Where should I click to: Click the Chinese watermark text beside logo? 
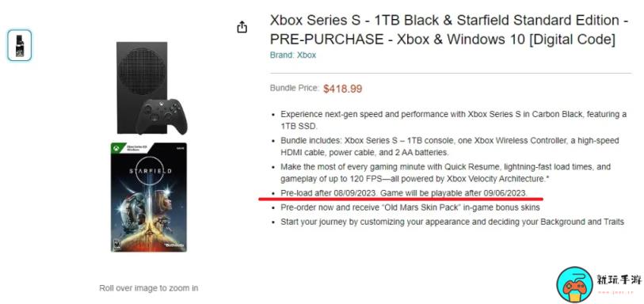pyautogui.click(x=619, y=280)
